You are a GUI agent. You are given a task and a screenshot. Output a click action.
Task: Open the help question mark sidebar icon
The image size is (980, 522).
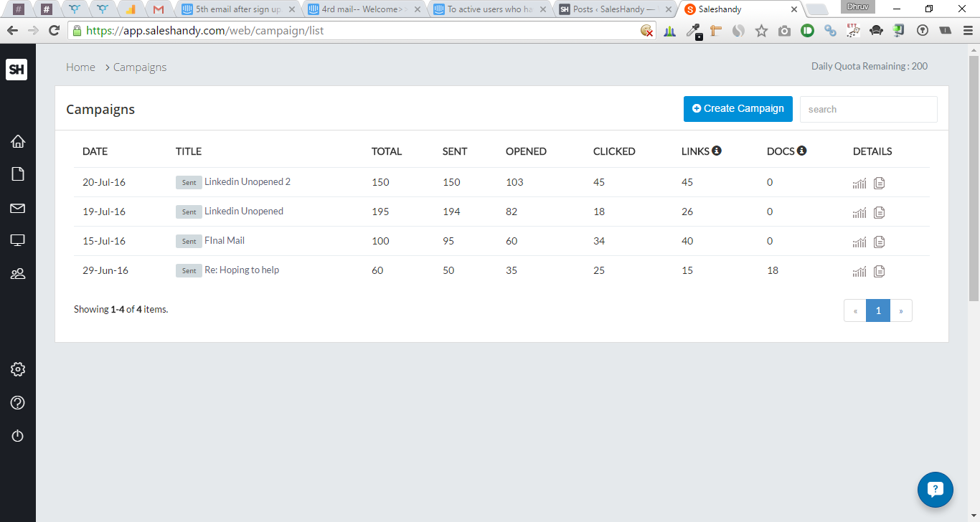click(x=18, y=403)
